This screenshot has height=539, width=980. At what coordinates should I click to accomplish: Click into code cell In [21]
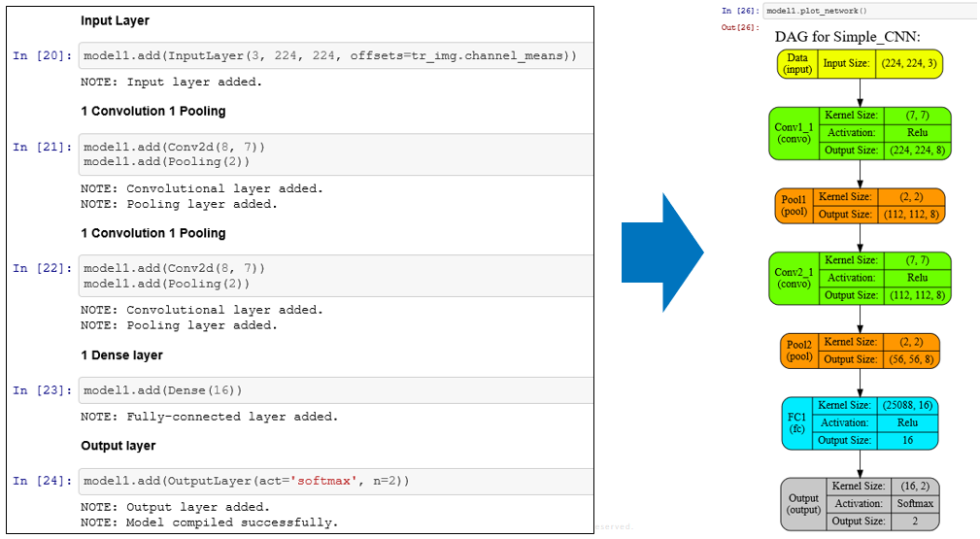pos(335,154)
